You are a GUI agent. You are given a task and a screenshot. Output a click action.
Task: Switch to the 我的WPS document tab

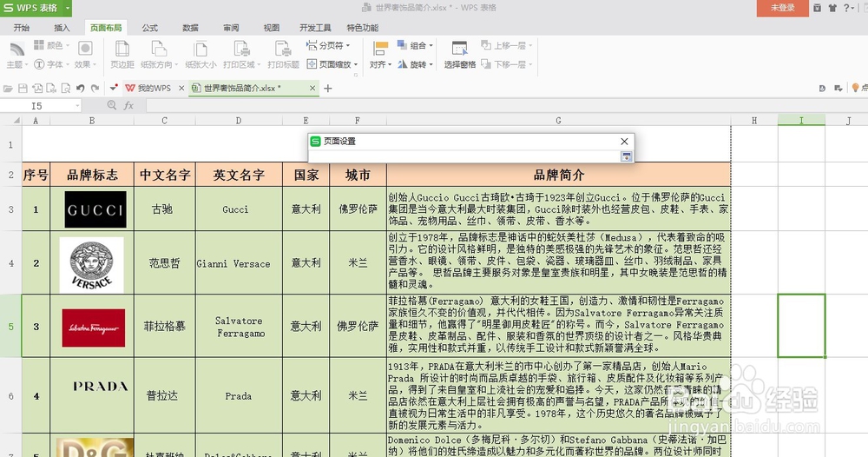tap(148, 88)
